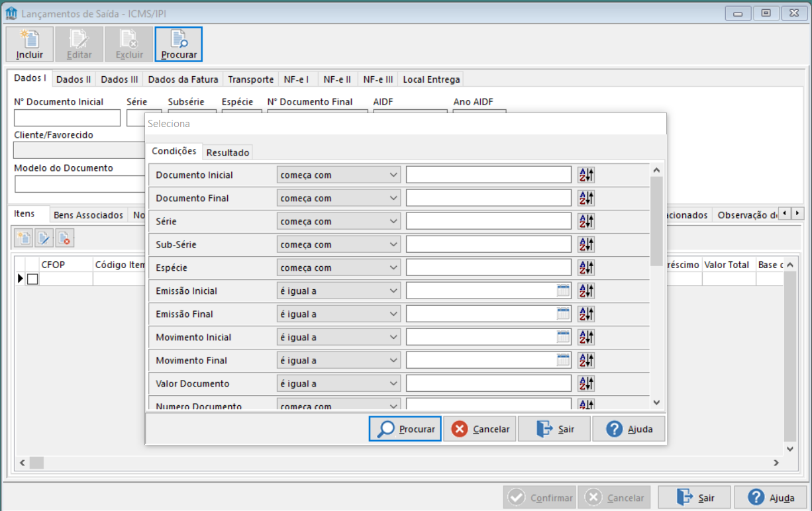This screenshot has width=812, height=511.
Task: Toggle sort order for Emissão Final
Action: (586, 314)
